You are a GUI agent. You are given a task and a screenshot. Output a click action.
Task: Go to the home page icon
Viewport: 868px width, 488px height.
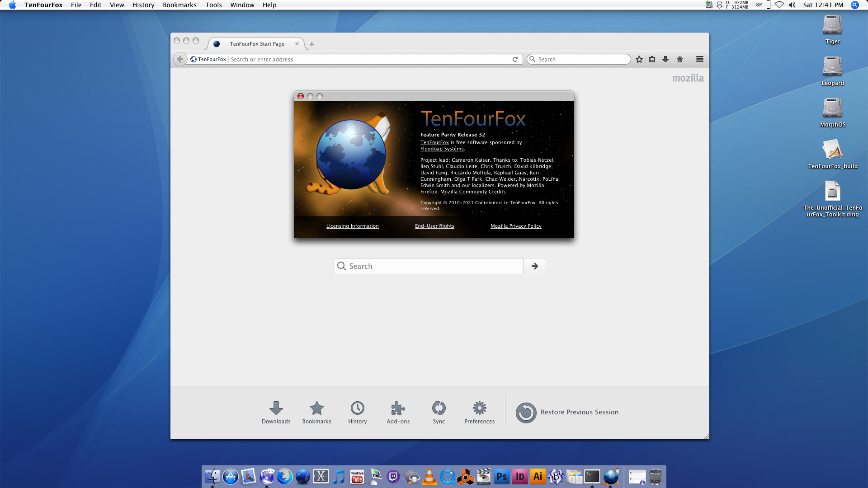pyautogui.click(x=679, y=59)
